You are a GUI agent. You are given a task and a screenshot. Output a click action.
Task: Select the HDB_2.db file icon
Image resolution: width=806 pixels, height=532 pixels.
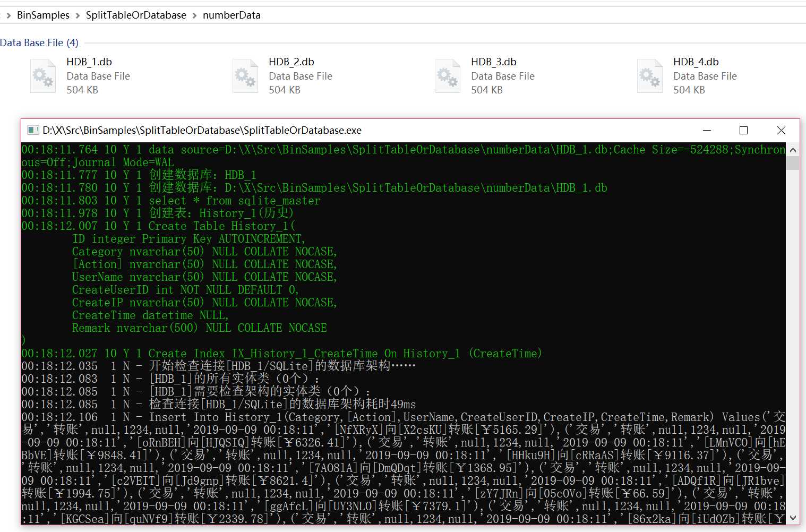click(245, 76)
